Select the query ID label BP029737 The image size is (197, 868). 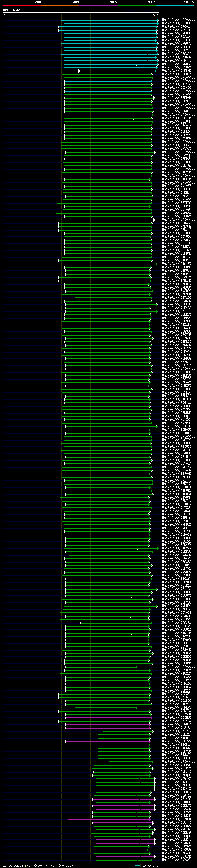(x=11, y=10)
